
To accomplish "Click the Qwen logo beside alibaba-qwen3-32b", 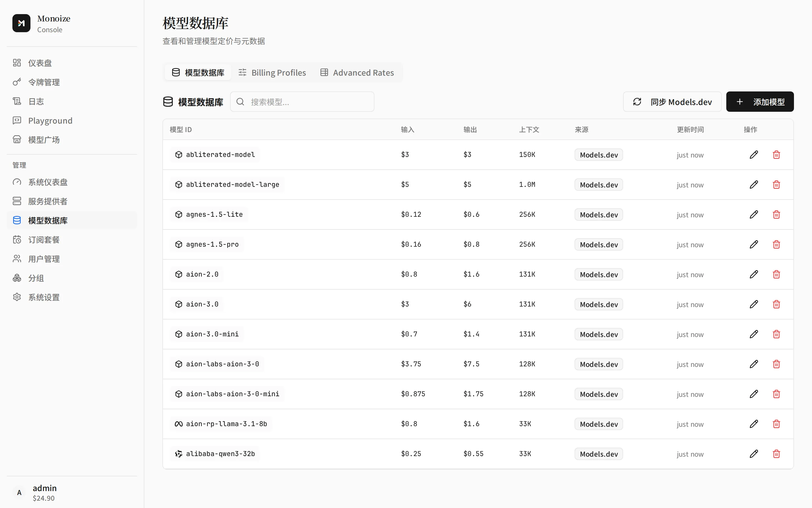I will tap(178, 454).
